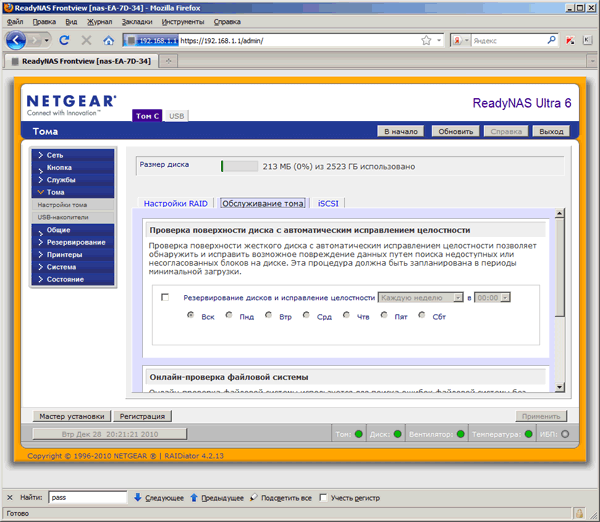Screen dimensions: 600x522
Task: Click the Previous match up-arrow icon
Action: 194,498
